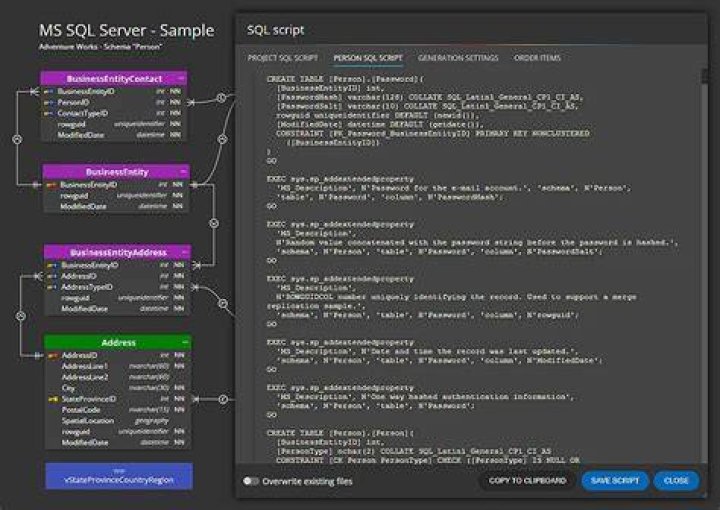Select key icon of BusinessEntityContact BusinessEntityID row

tap(48, 91)
